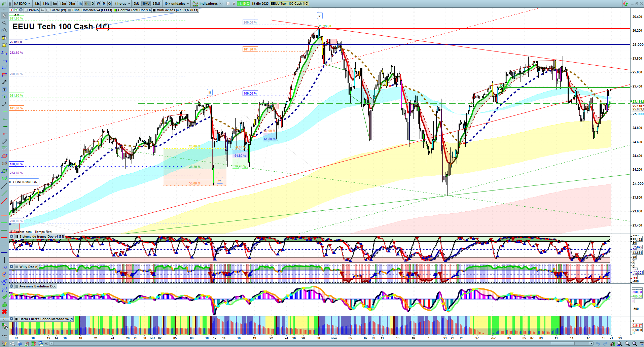Screen dimensions: 644x347
Task: Open the Indicadores chart icon
Action: (x=195, y=4)
